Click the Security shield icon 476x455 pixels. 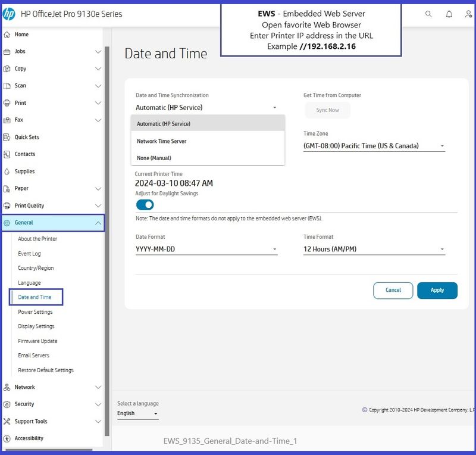(x=7, y=404)
